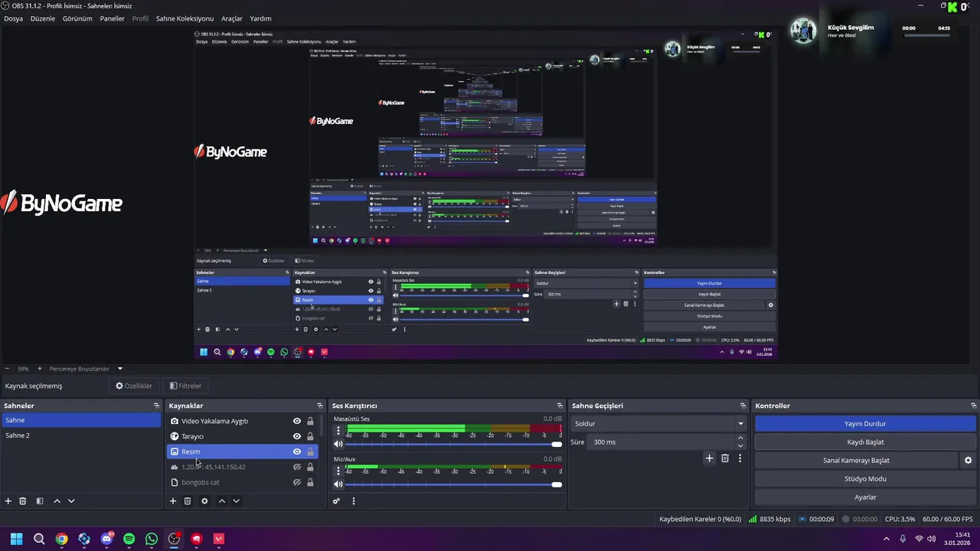Open the Yardım menu

coord(260,18)
